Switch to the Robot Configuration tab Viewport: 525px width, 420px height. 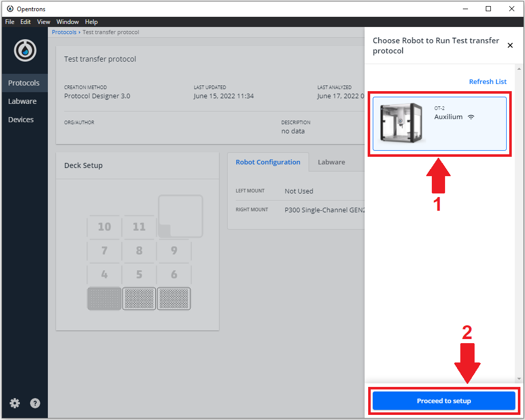268,162
